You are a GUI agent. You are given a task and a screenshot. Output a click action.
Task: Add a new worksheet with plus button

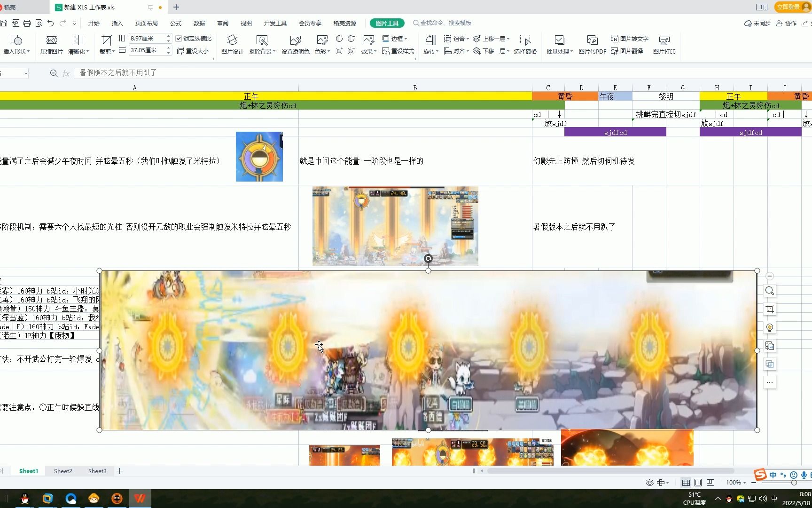tap(120, 471)
